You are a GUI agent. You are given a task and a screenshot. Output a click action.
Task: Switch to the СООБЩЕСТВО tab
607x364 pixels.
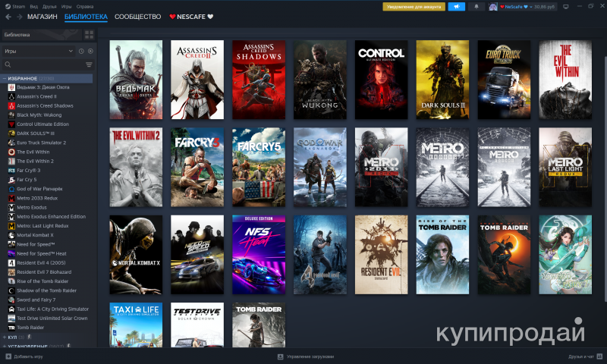(x=138, y=17)
